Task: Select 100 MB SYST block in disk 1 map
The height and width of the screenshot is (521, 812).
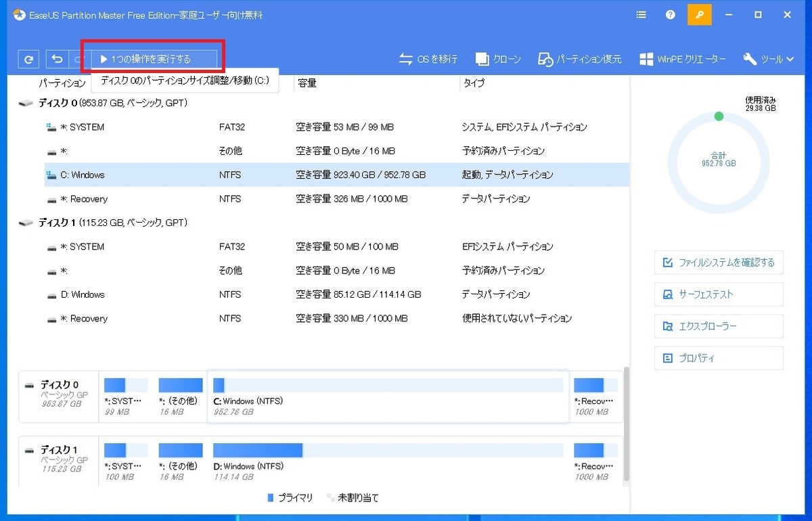Action: (126, 461)
